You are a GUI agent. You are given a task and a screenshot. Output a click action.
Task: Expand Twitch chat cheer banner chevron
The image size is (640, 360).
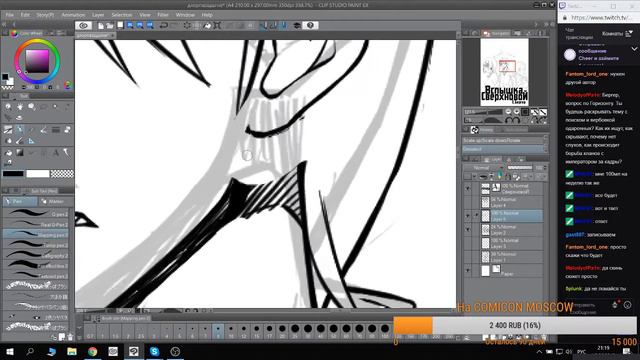tap(634, 49)
